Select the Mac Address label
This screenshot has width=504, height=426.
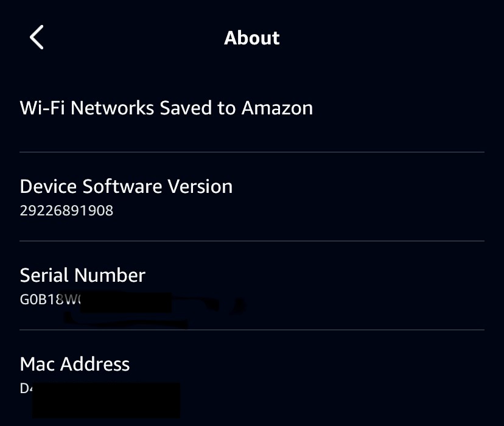pyautogui.click(x=75, y=364)
